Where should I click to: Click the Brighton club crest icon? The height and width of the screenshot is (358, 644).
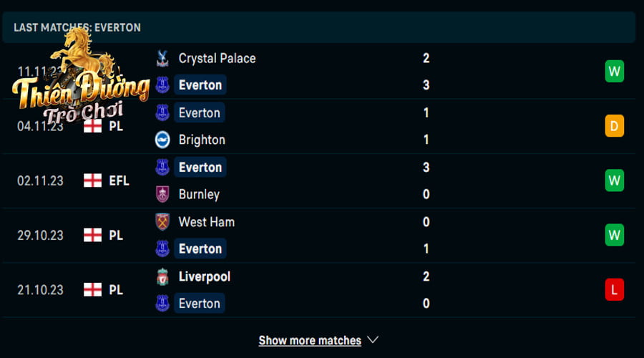pyautogui.click(x=162, y=140)
